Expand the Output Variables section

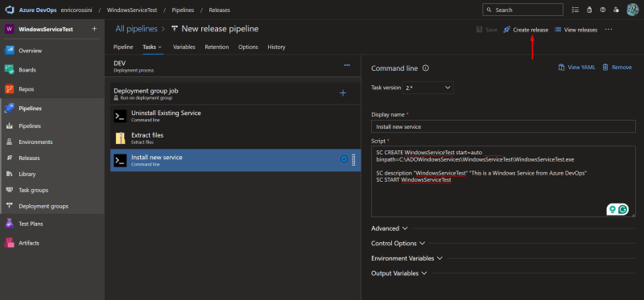pos(398,273)
